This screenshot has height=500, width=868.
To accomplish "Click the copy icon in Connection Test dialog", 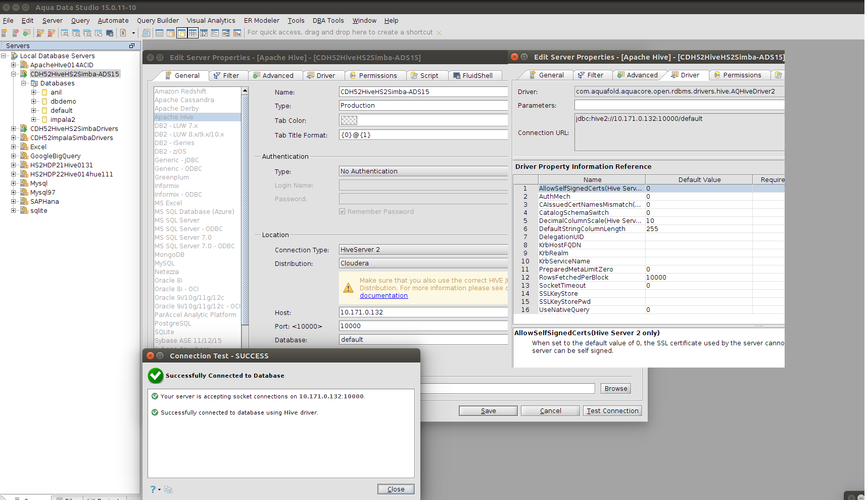I will [x=168, y=489].
